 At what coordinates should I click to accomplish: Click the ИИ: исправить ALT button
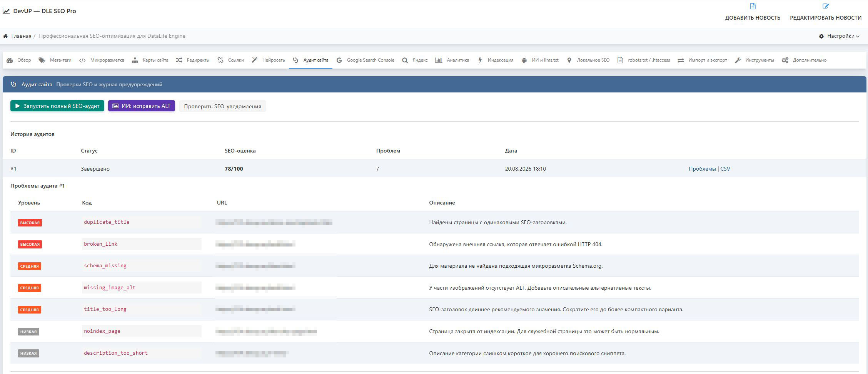tap(142, 106)
